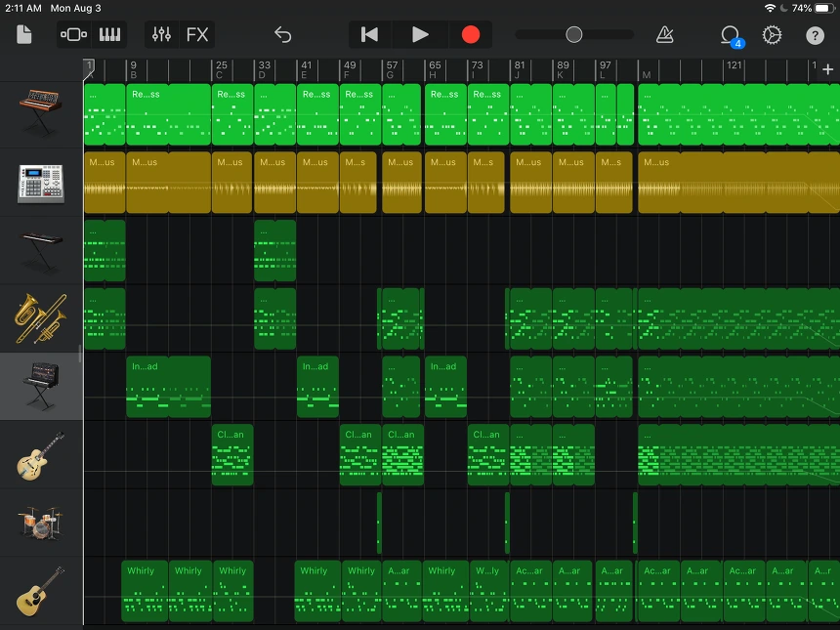This screenshot has height=630, width=840.
Task: Select the vintage synthesizer track header
Action: click(41, 114)
